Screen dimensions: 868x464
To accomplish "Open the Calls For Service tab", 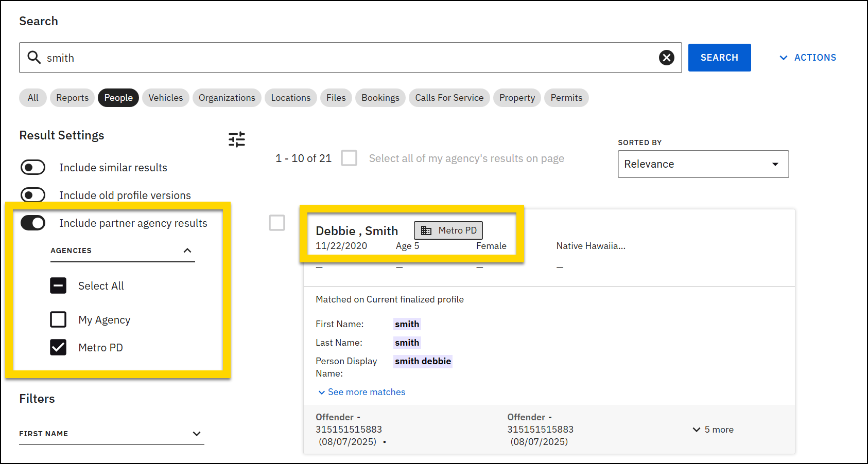I will (449, 98).
